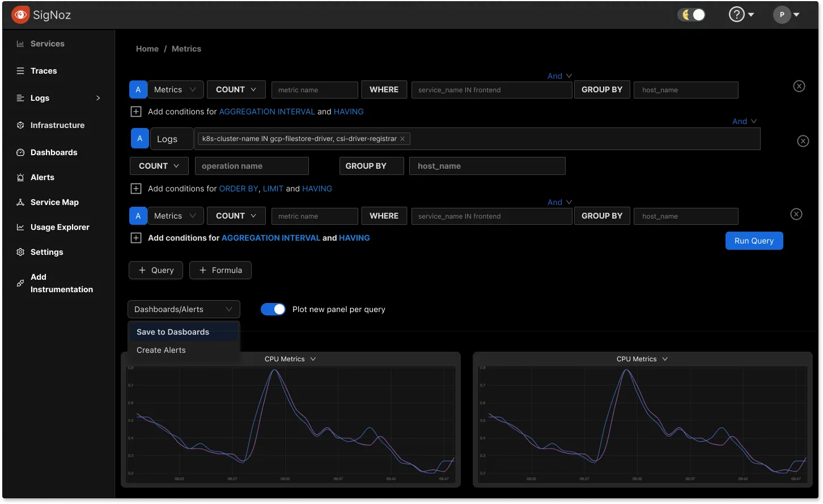This screenshot has height=504, width=823.
Task: Click first query WHERE filter field
Action: pos(491,89)
